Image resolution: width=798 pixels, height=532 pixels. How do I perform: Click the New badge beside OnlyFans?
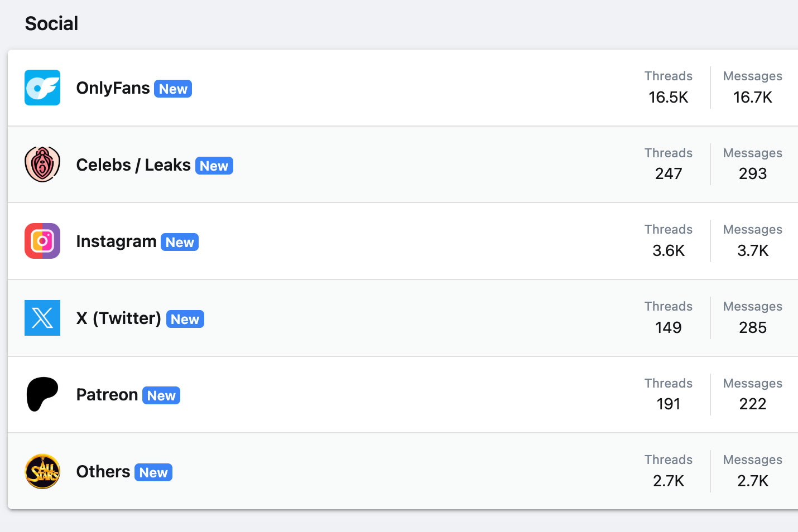173,89
